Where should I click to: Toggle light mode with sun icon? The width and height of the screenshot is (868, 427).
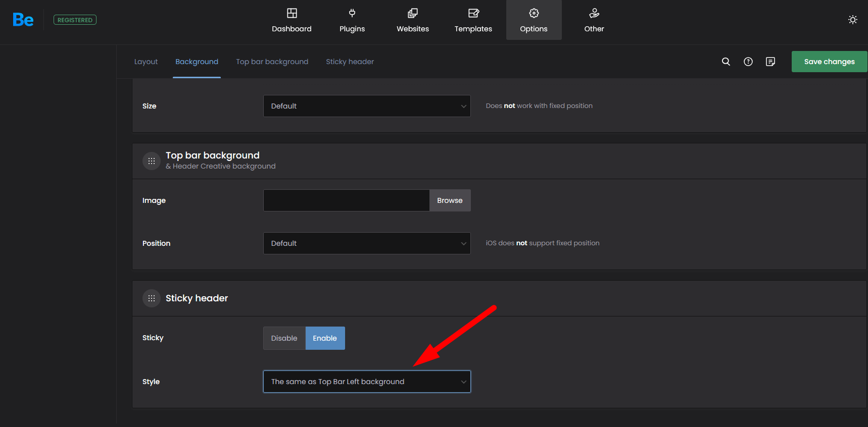point(853,20)
